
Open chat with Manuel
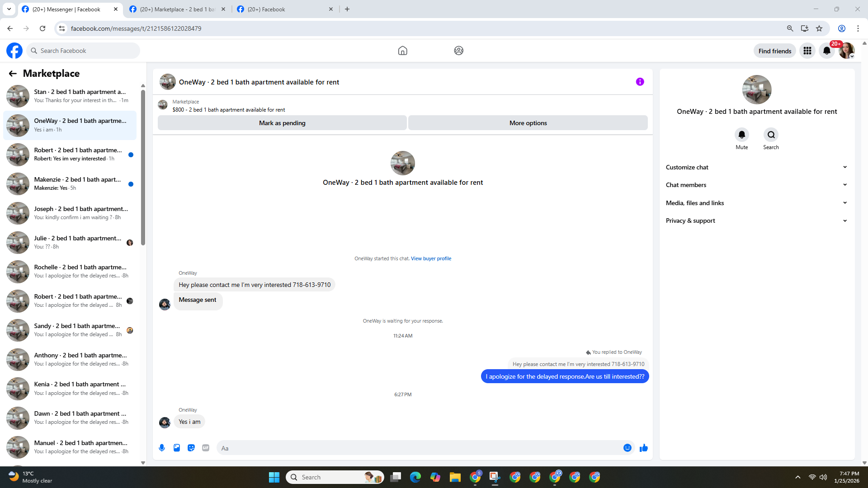[x=70, y=447]
